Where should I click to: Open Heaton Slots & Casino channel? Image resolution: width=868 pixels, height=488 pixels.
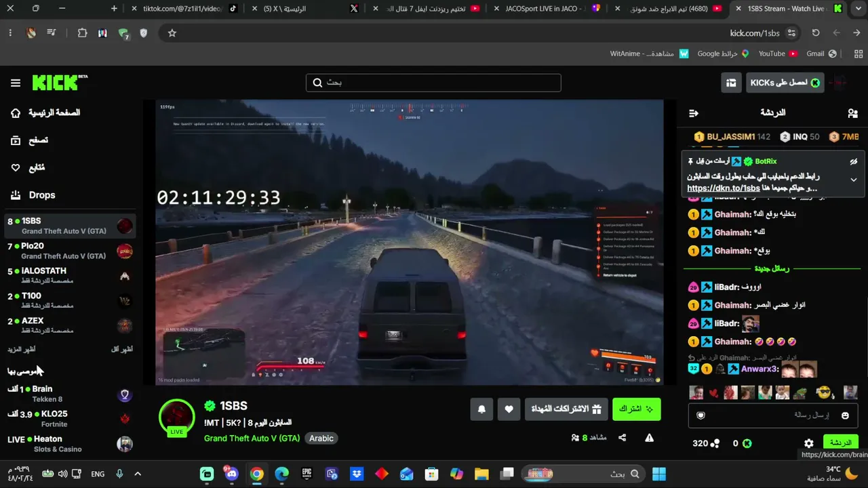tap(70, 444)
